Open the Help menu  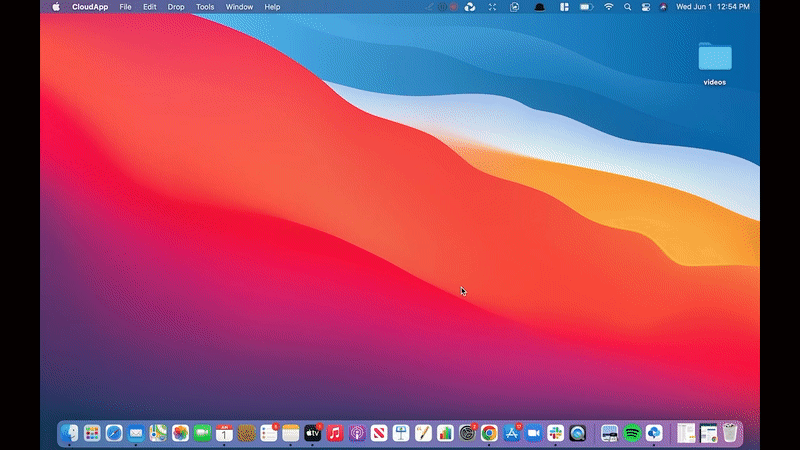272,7
